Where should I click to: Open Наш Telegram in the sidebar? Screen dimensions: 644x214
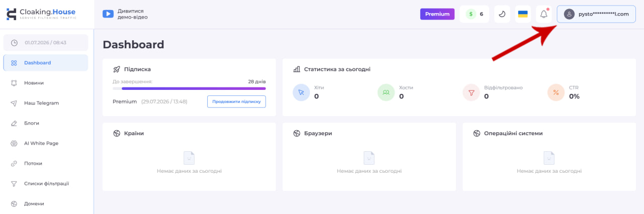pos(46,103)
